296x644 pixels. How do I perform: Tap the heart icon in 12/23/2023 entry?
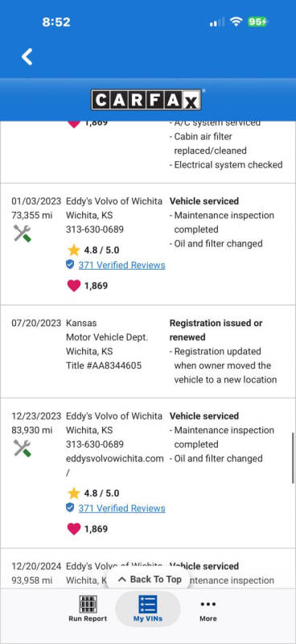73,529
